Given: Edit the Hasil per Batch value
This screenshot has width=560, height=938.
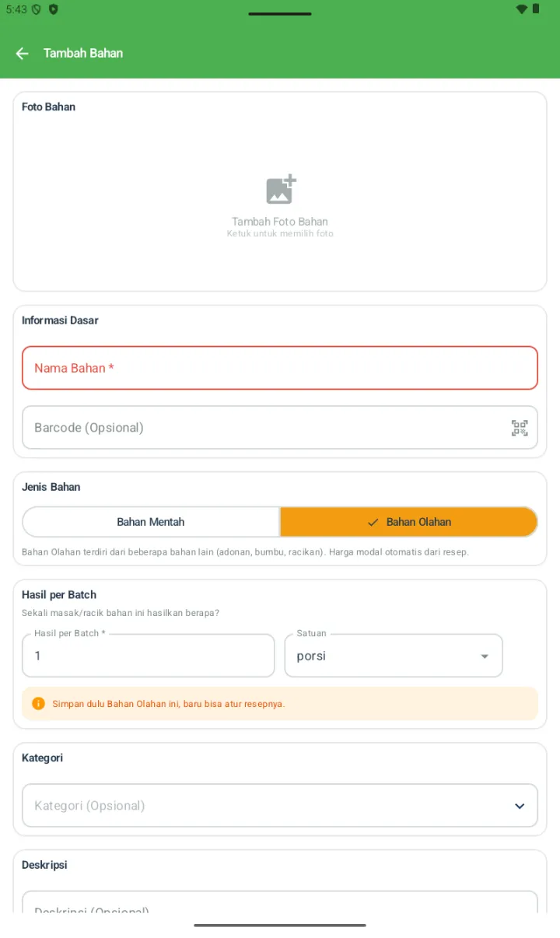Looking at the screenshot, I should (149, 656).
